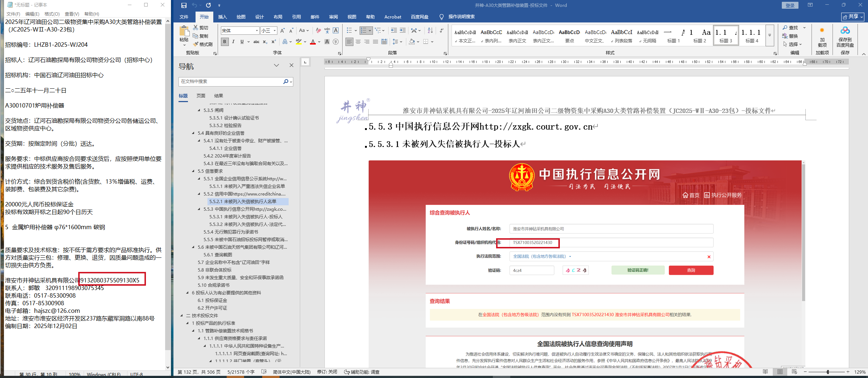The height and width of the screenshot is (378, 868).
Task: Click the decrease indent icon
Action: [394, 31]
